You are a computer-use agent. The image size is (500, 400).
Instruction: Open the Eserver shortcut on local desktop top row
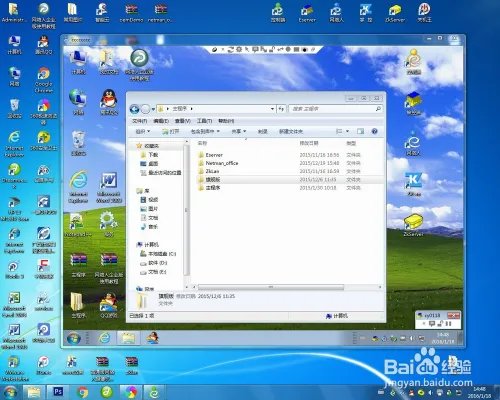click(307, 13)
